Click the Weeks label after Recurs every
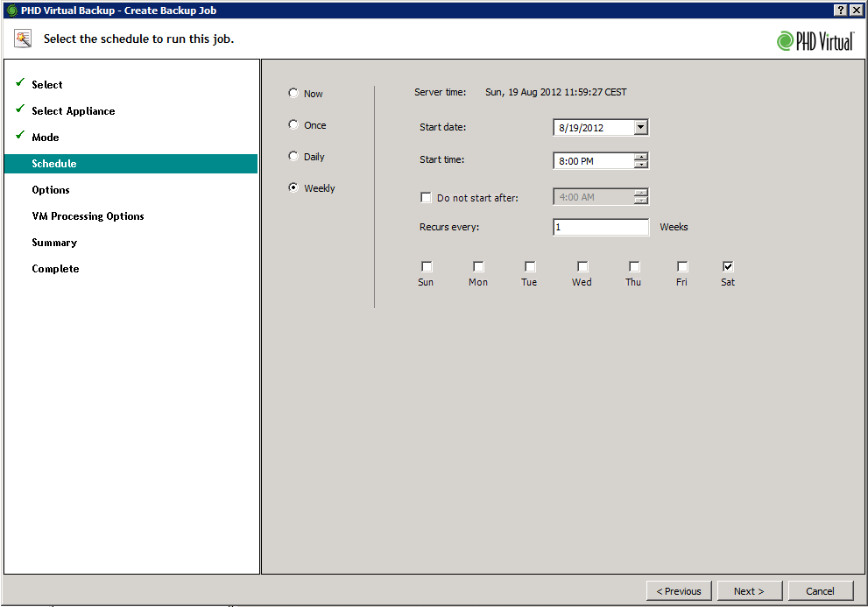Viewport: 868px width, 607px height. coord(674,227)
